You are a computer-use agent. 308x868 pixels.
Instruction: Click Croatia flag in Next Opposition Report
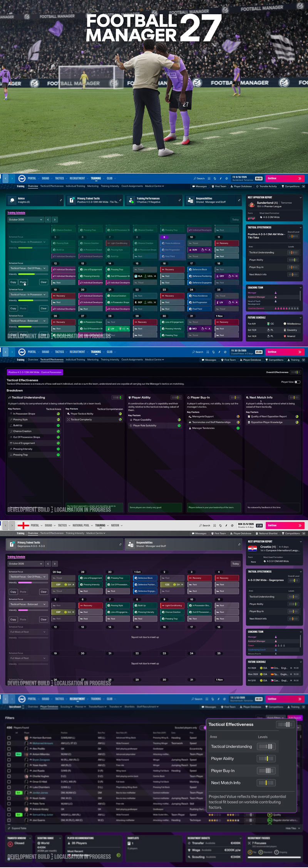(253, 548)
